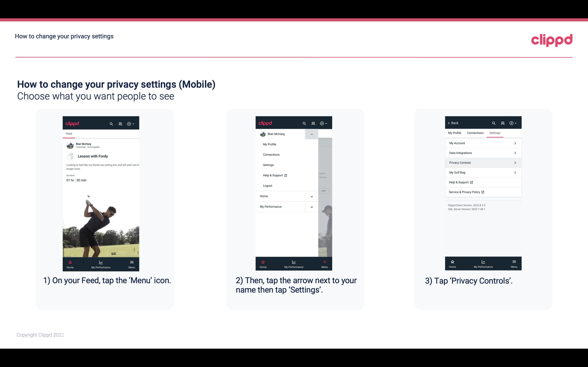This screenshot has width=588, height=367.
Task: Tap the My Performance icon bottom bar
Action: pos(101,264)
